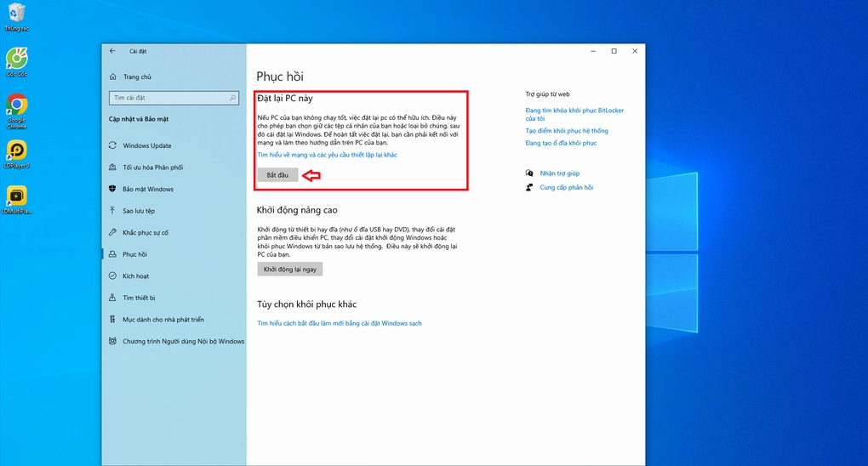Click the Khởi động lại ngay button
This screenshot has width=868, height=466.
tap(289, 269)
